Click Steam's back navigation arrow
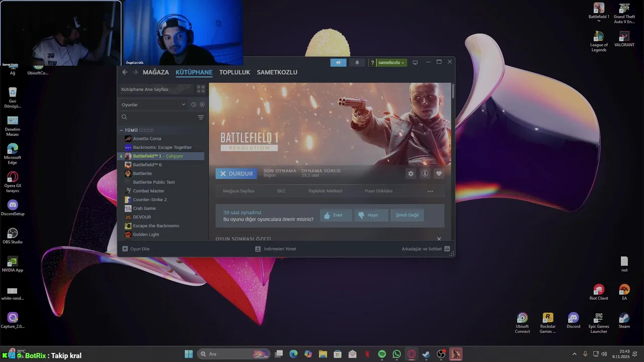644x362 pixels. (125, 72)
